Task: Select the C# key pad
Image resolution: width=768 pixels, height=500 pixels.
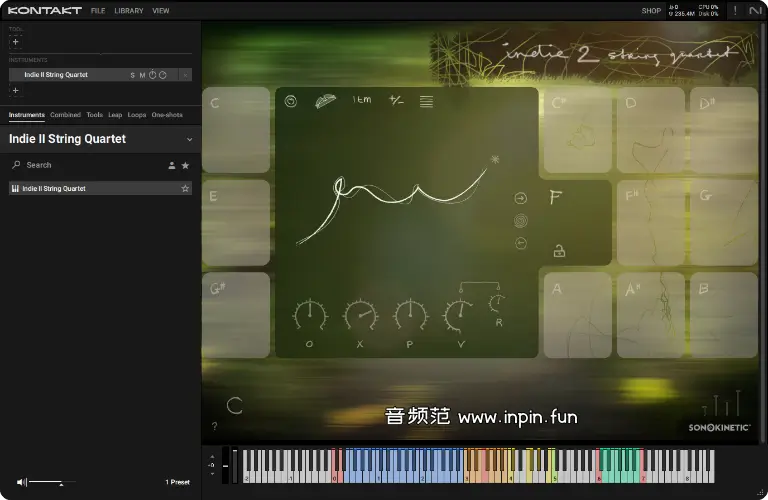Action: pyautogui.click(x=578, y=130)
